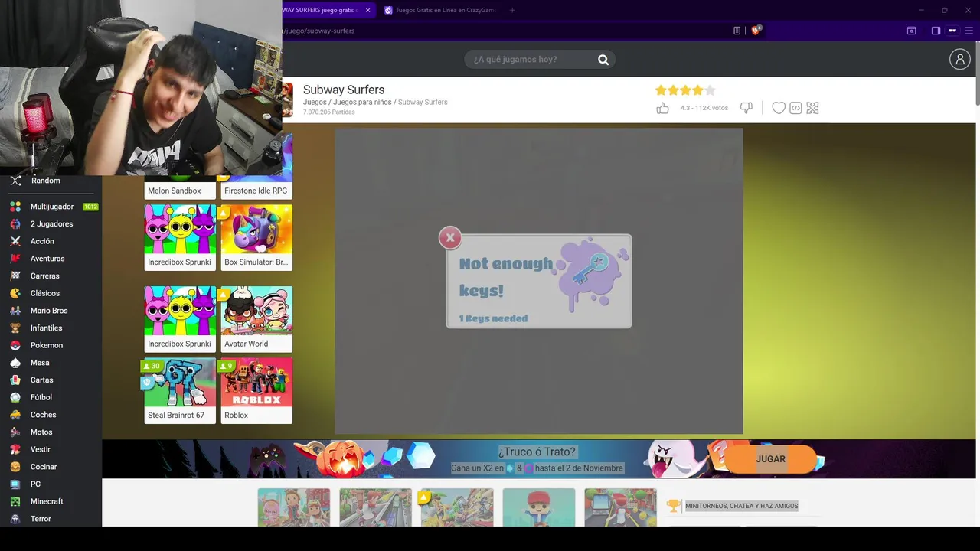Image resolution: width=980 pixels, height=551 pixels.
Task: Click the JUGAR button on the banner
Action: (x=770, y=459)
